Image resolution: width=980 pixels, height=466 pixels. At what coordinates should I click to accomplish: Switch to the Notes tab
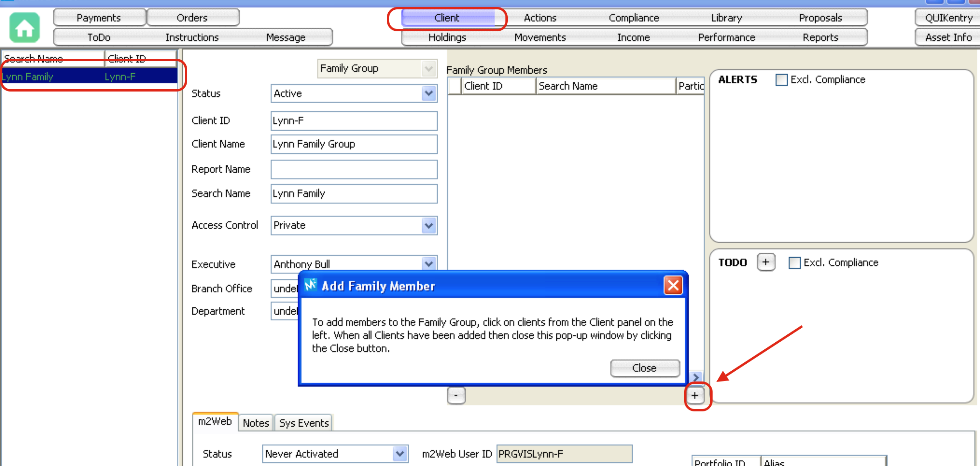(x=256, y=423)
